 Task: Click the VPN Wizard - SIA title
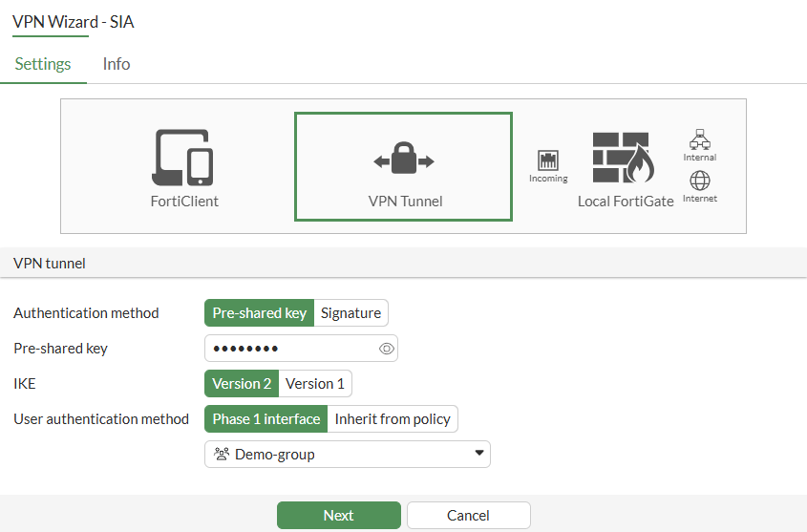click(x=74, y=22)
